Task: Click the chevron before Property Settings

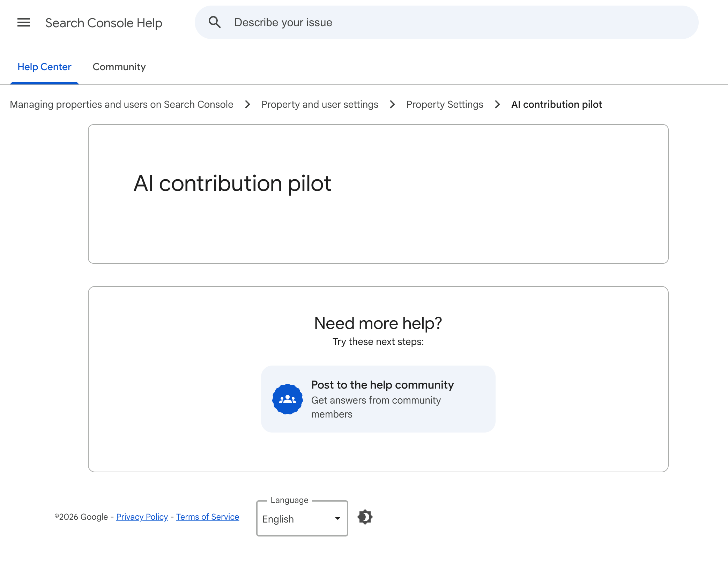Action: tap(392, 104)
